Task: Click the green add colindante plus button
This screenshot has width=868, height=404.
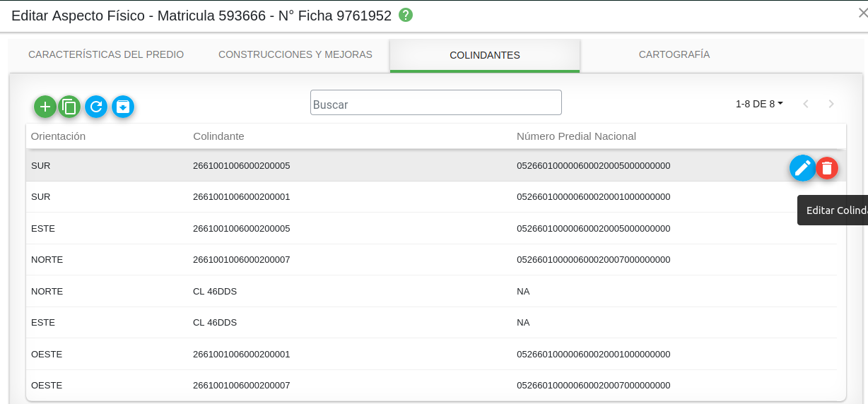Action: click(45, 107)
